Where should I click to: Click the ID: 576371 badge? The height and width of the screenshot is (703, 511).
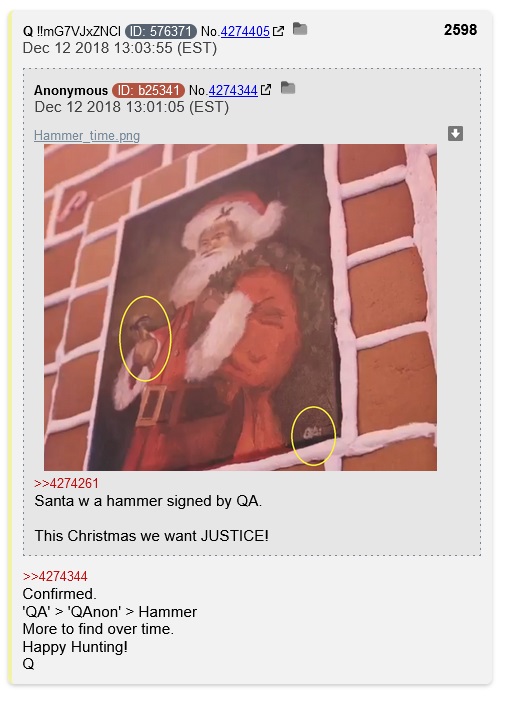click(x=160, y=31)
